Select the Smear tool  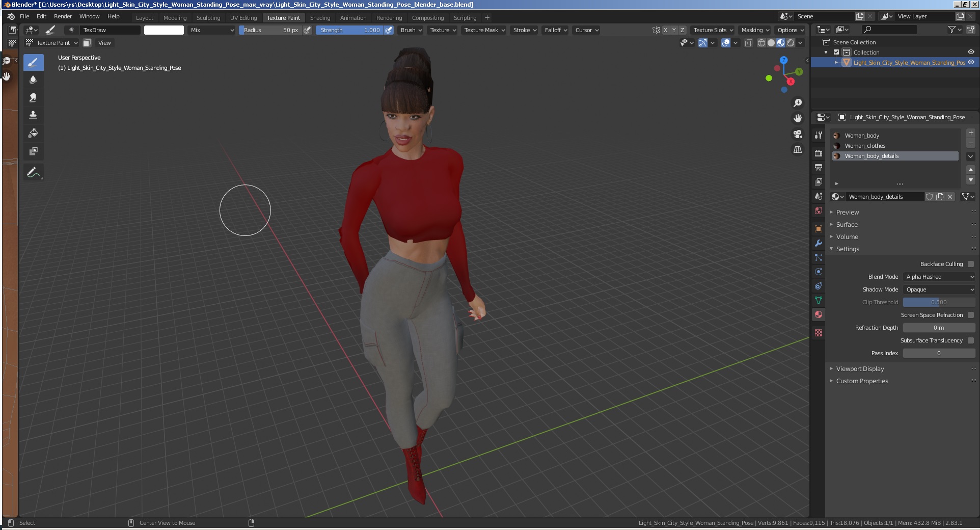33,97
